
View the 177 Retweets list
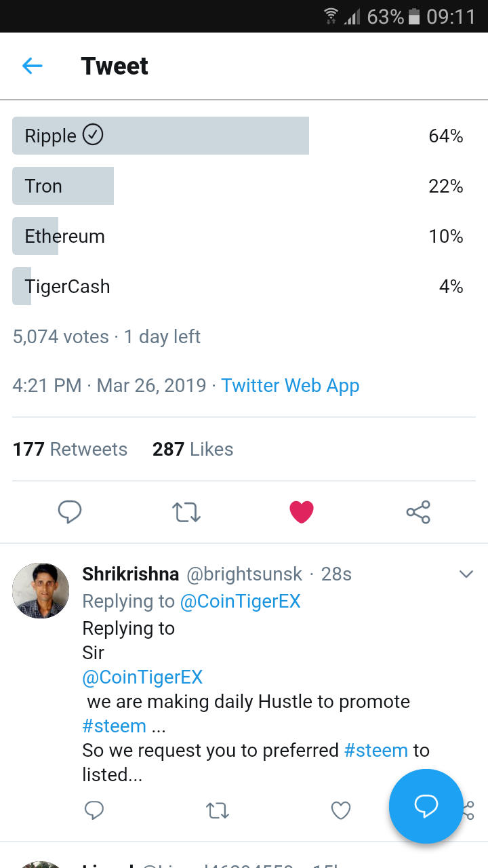(70, 449)
